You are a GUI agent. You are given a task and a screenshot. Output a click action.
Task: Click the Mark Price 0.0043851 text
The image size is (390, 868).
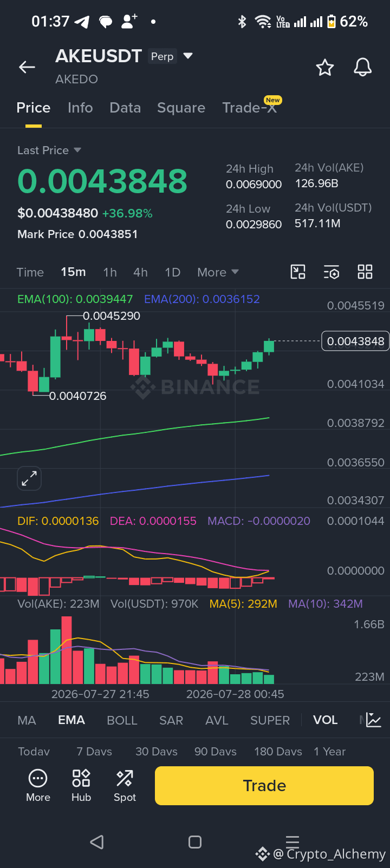(x=77, y=234)
